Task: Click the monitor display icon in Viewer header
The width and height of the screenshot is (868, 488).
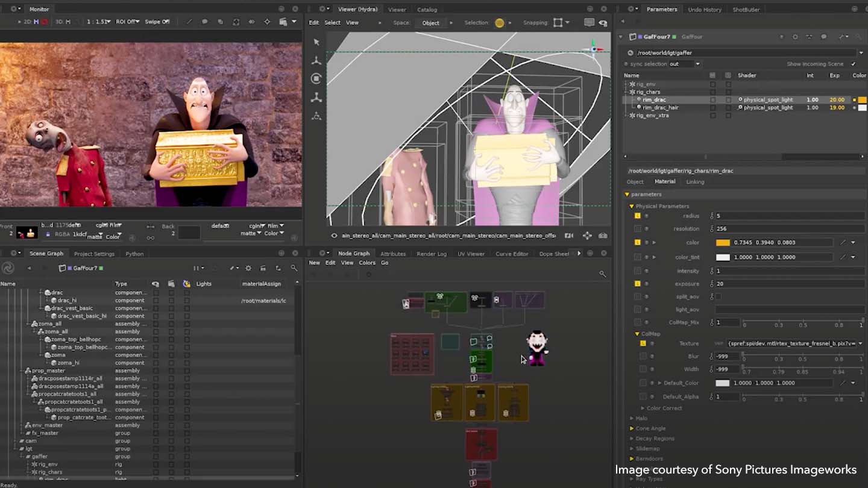Action: point(589,23)
